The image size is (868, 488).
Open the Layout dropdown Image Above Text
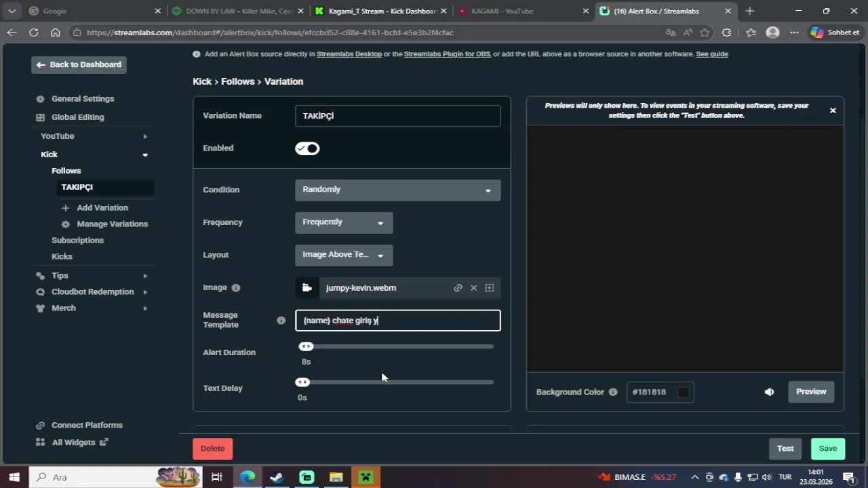tap(344, 255)
